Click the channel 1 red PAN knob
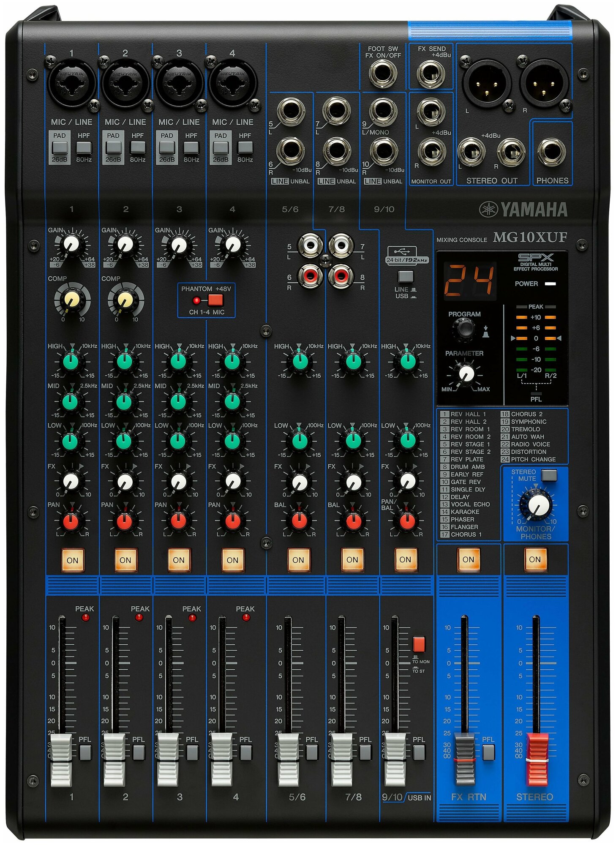This screenshot has width=616, height=845. pos(71,521)
